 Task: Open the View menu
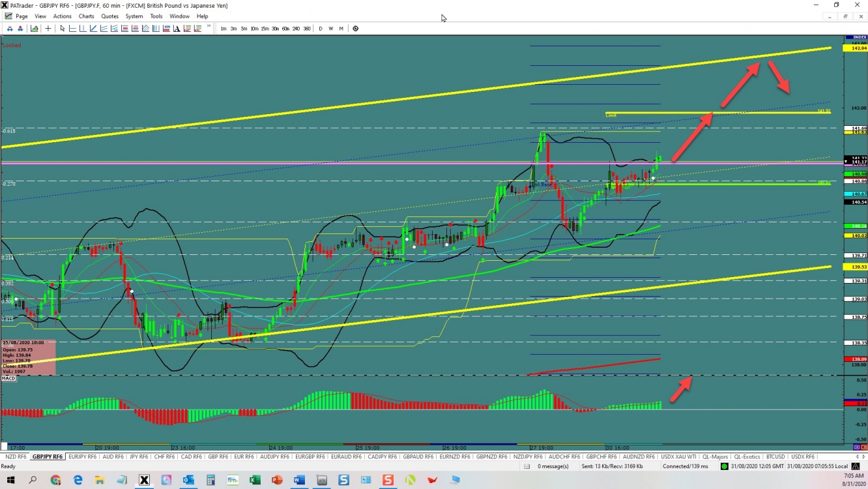pos(40,16)
